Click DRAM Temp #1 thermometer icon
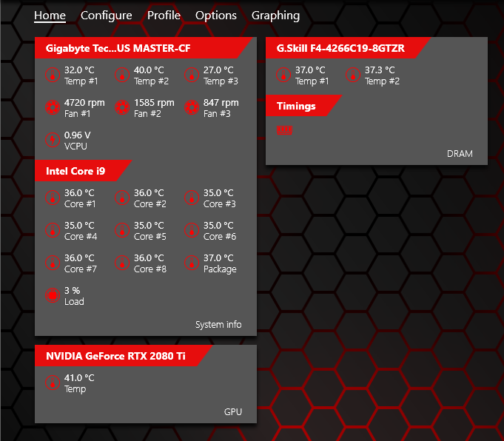Viewport: 504px width, 441px height. click(x=283, y=75)
